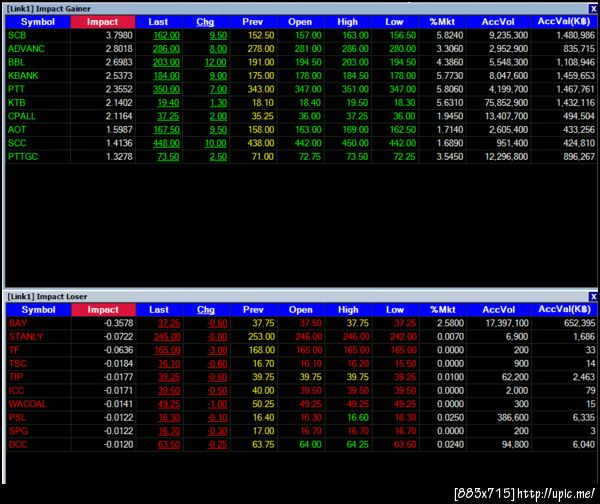Click ADVANC last price 286.00
The width and height of the screenshot is (600, 504).
pos(166,49)
